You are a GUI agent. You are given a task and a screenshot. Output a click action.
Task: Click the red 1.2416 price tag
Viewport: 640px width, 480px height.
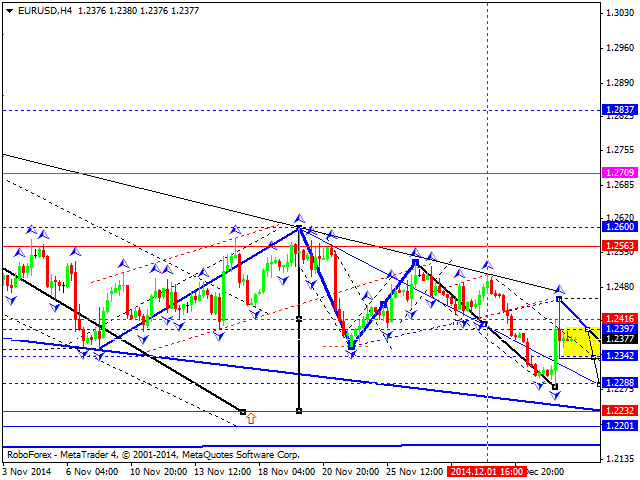pyautogui.click(x=617, y=318)
